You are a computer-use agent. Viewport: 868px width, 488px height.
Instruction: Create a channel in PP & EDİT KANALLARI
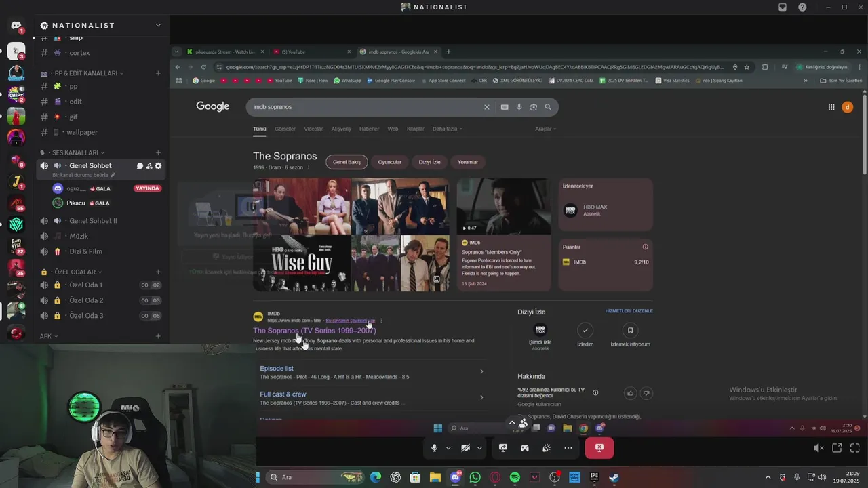(158, 73)
